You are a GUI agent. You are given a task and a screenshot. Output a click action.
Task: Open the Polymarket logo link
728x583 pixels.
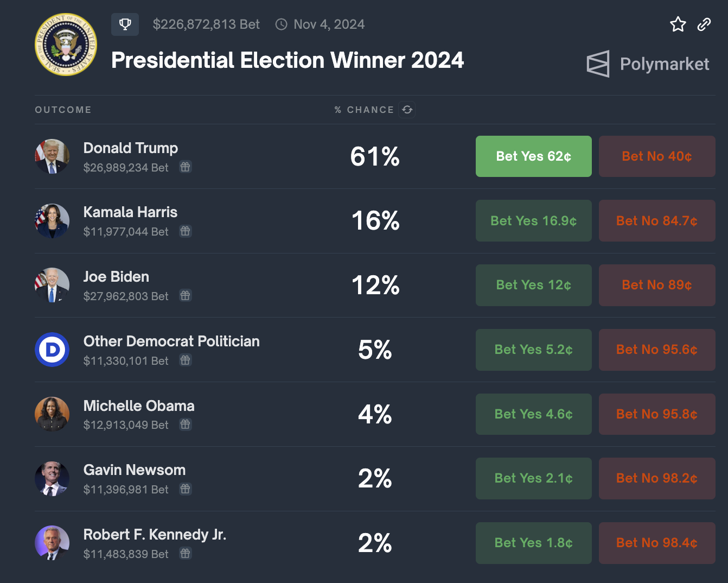coord(648,64)
